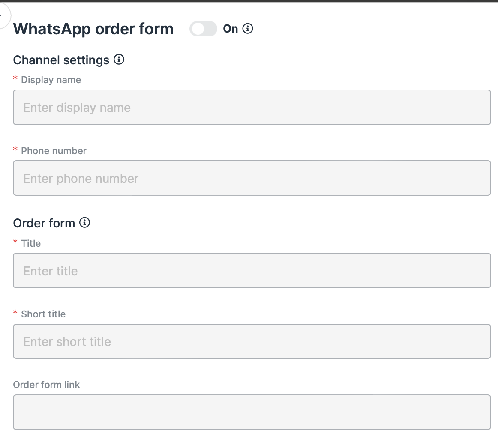Select the Enter title input box
Viewport: 498px width, 448px height.
point(252,271)
